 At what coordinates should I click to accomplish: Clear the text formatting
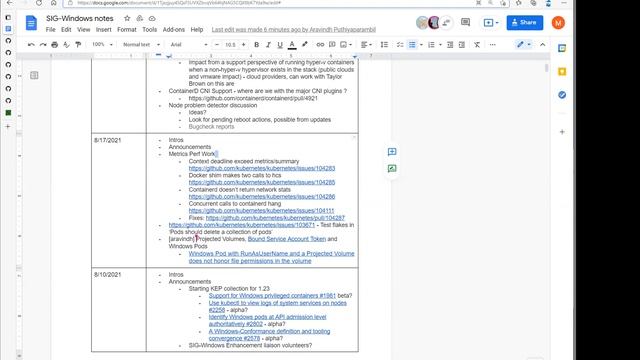pyautogui.click(x=477, y=44)
